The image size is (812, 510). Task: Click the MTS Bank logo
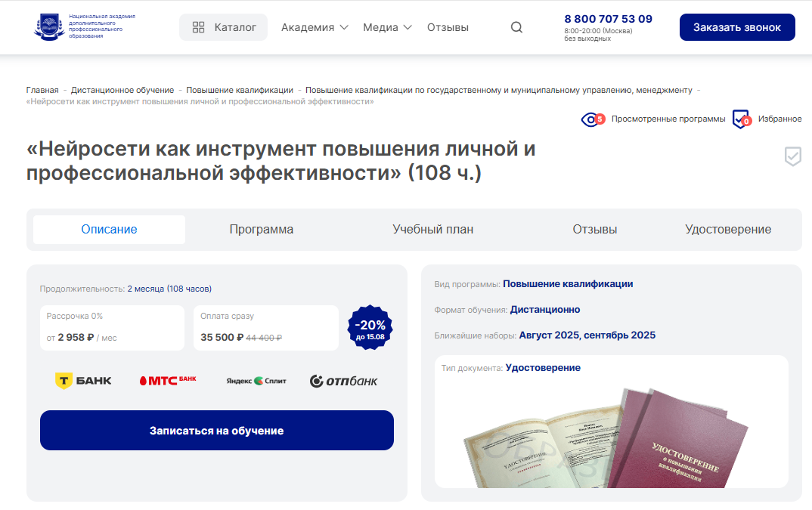tap(168, 381)
